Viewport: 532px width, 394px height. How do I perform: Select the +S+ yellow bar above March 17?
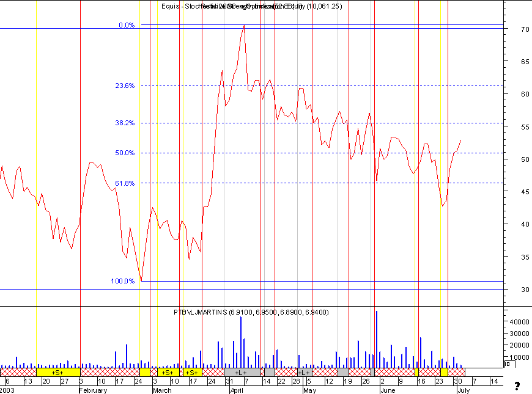[x=192, y=372]
